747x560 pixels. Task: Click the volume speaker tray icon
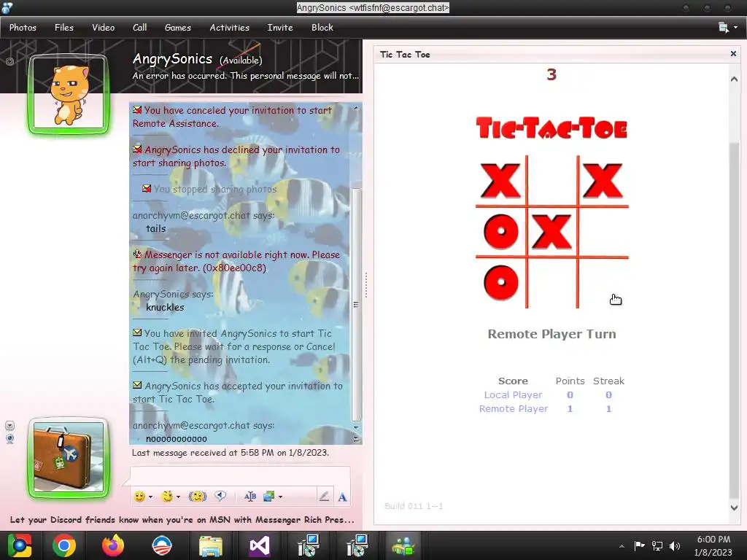675,545
